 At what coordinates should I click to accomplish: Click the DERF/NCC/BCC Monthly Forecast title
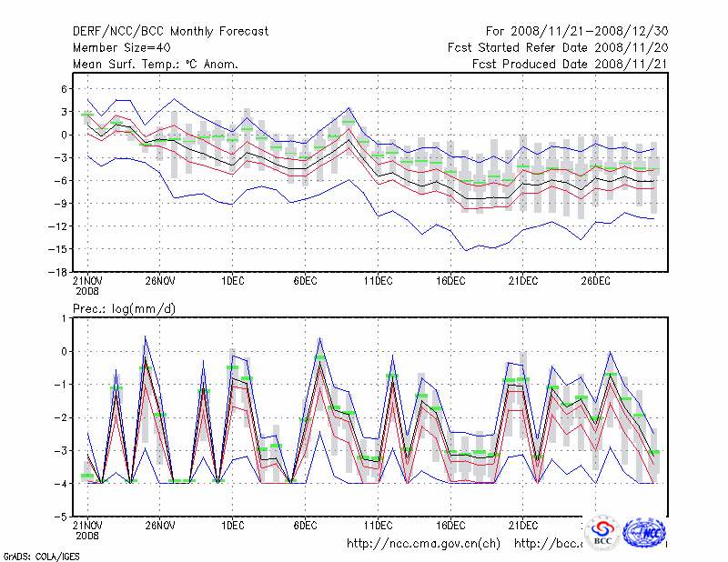pos(170,32)
